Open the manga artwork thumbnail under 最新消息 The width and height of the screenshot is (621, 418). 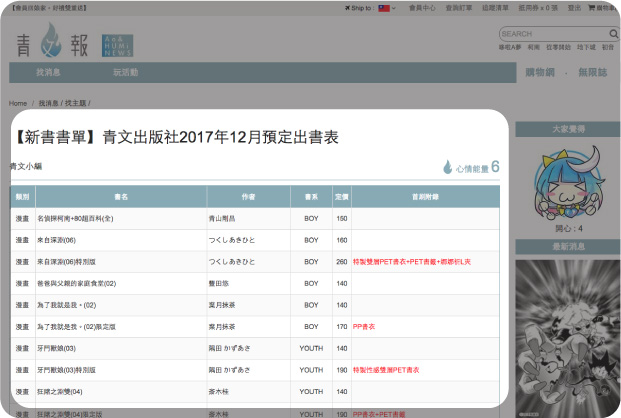568,339
